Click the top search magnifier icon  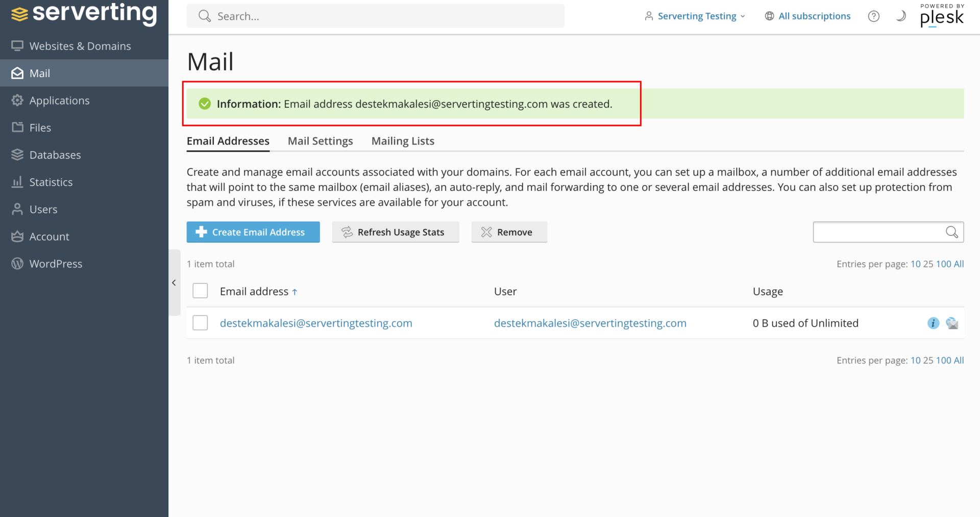[x=205, y=16]
